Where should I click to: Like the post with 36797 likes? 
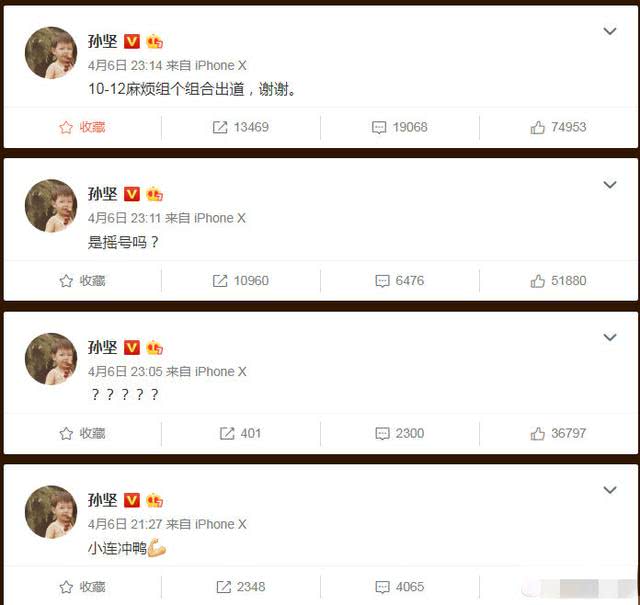click(558, 434)
